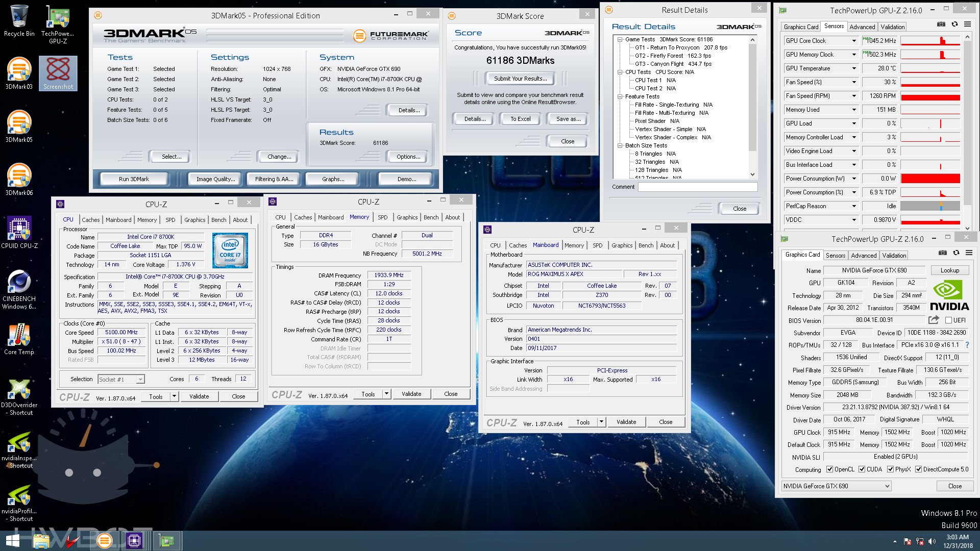This screenshot has height=551, width=980.
Task: Click Submit Your Results button
Action: pyautogui.click(x=520, y=79)
